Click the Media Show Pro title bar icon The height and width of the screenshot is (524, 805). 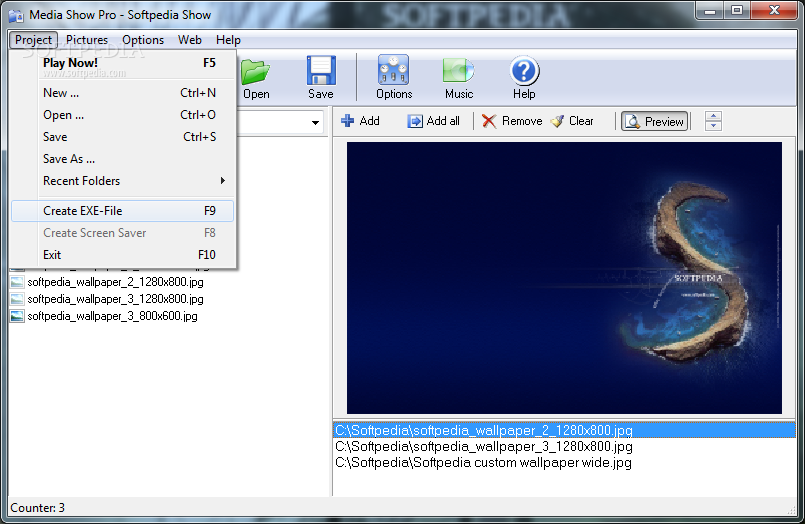click(16, 15)
